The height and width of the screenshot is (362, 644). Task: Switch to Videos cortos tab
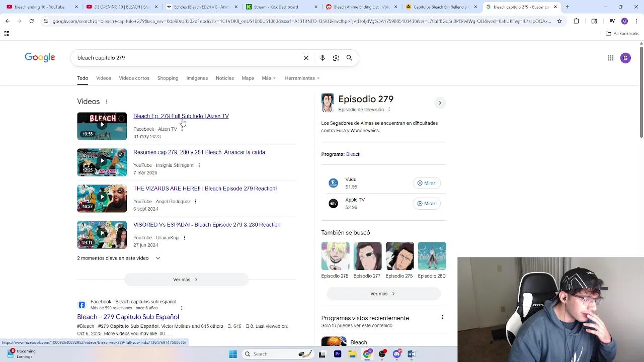click(134, 78)
